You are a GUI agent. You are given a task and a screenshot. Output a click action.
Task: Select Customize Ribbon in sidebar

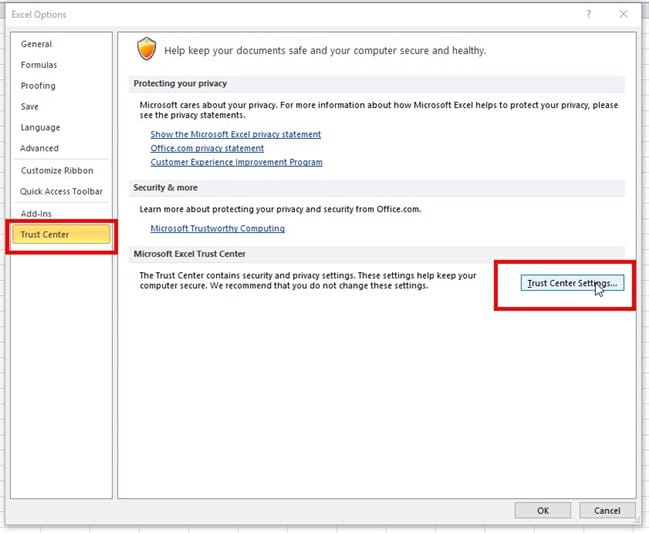coord(57,170)
